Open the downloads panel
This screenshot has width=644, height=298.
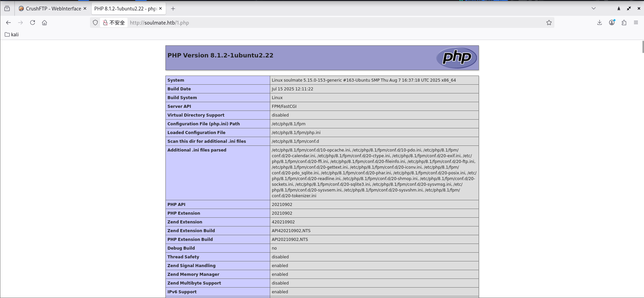[x=599, y=23]
